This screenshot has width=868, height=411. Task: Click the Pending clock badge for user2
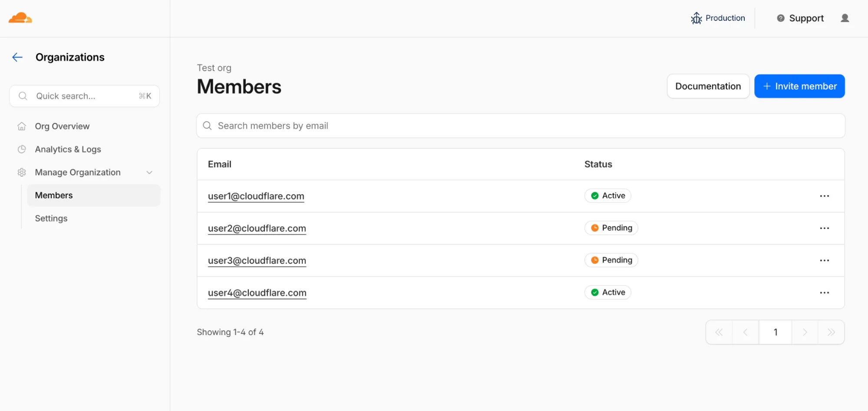tap(611, 227)
